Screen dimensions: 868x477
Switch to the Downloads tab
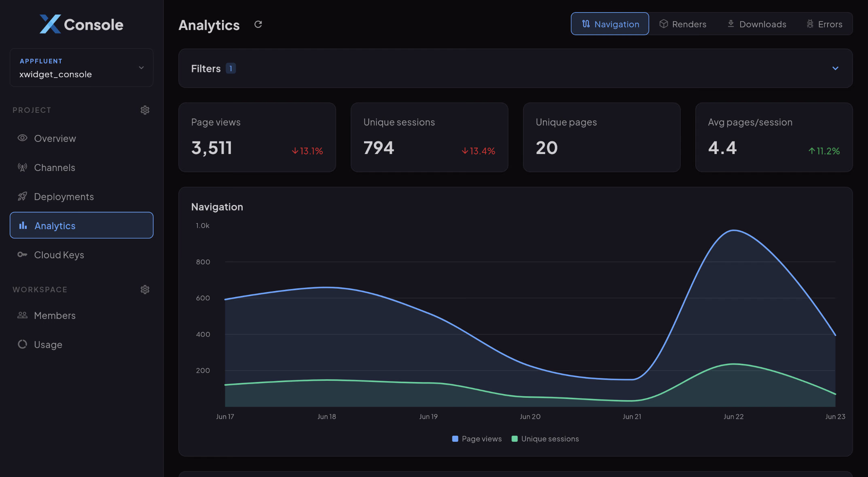[x=757, y=24]
